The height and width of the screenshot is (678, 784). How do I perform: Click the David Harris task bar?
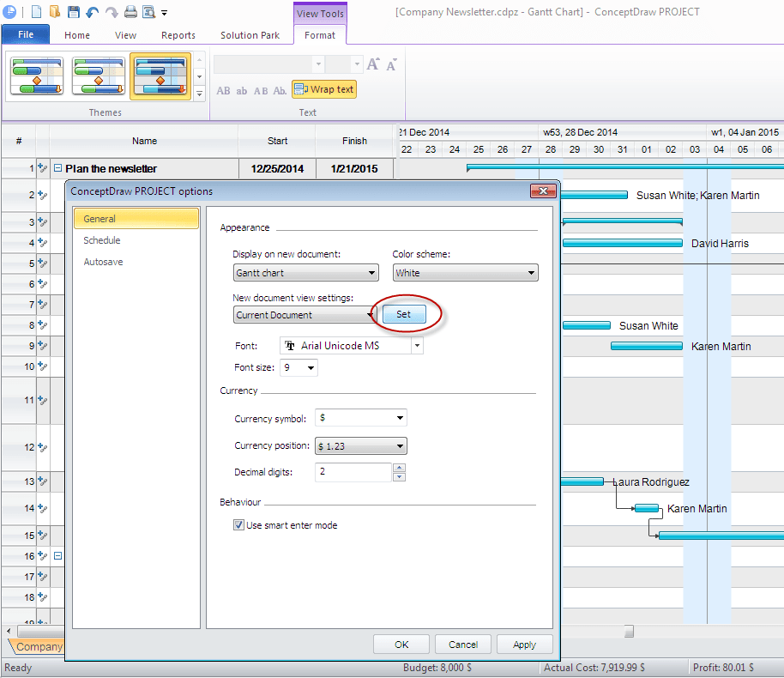coord(623,243)
